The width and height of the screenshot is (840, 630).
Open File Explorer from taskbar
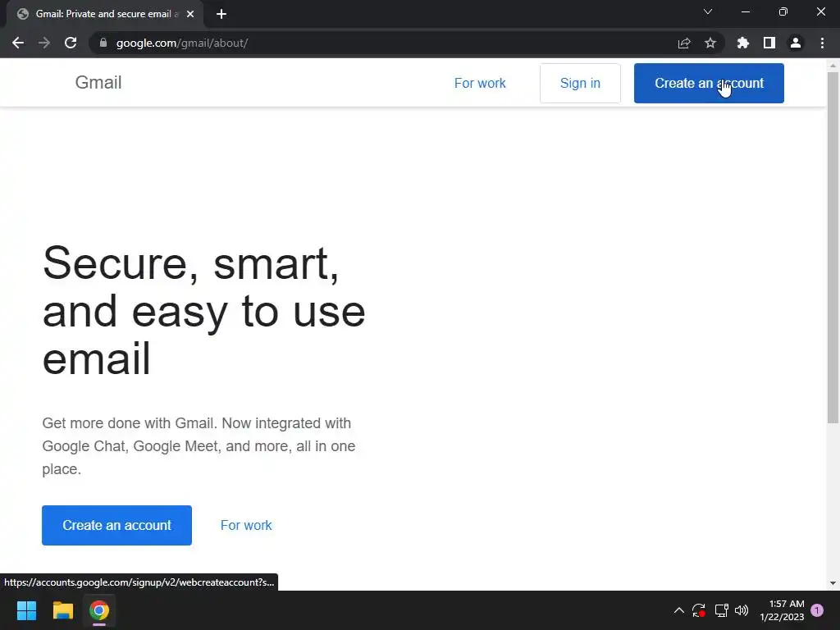click(x=62, y=610)
